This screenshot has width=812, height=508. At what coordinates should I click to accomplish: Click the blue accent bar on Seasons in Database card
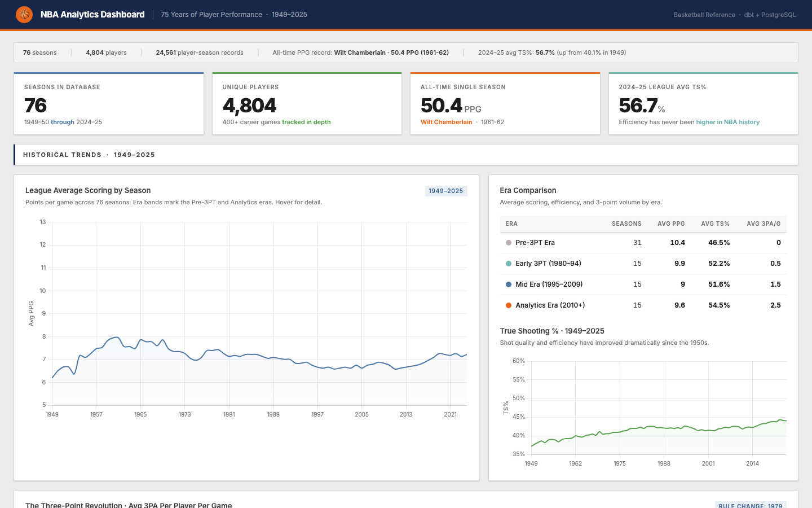point(109,72)
